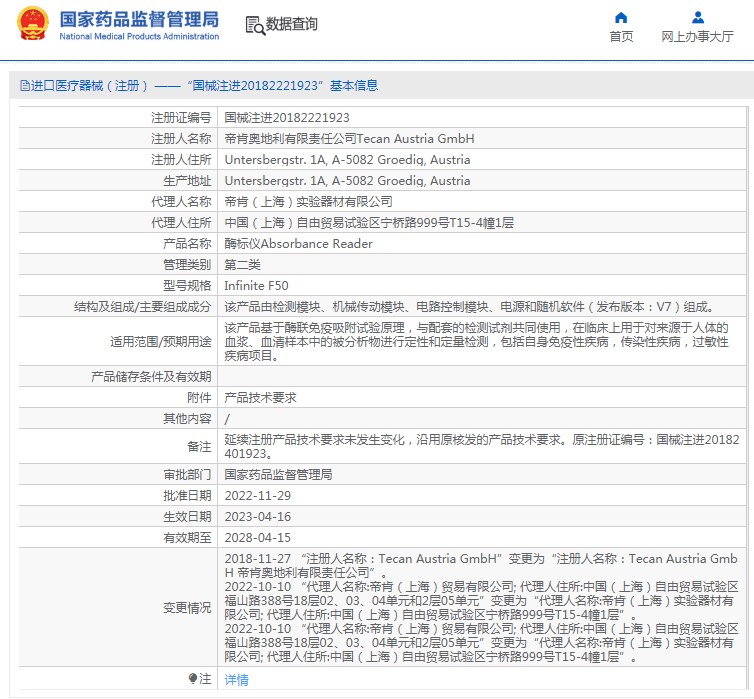754x699 pixels.
Task: Click the 注册人名称 row label
Action: (x=181, y=139)
